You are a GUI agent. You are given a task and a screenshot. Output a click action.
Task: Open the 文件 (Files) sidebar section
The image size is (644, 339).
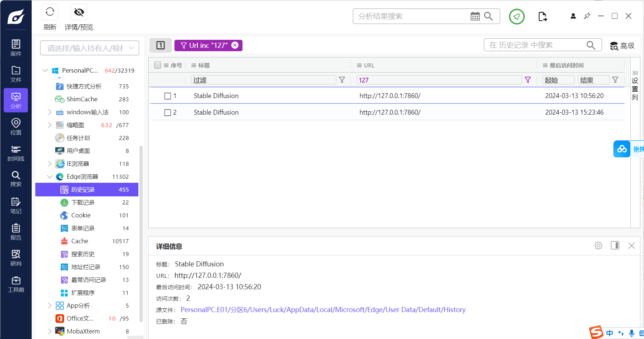click(16, 74)
